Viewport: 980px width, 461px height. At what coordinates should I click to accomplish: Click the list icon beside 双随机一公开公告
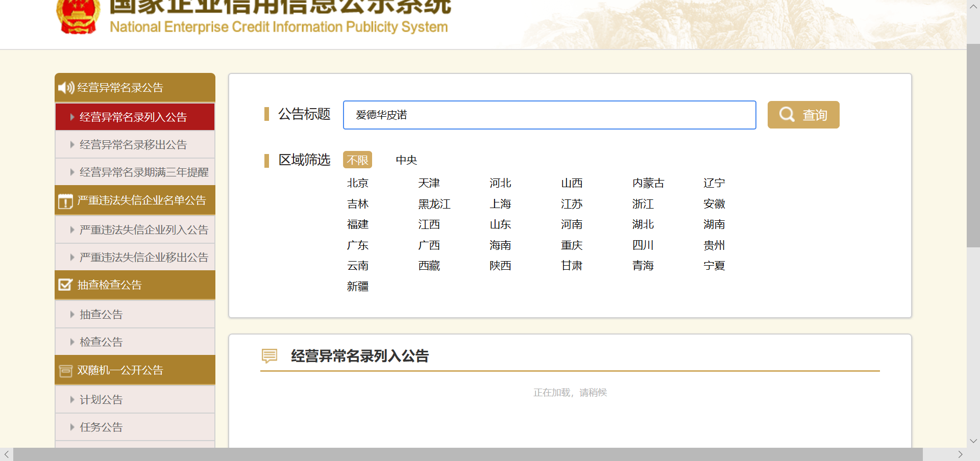pos(65,371)
